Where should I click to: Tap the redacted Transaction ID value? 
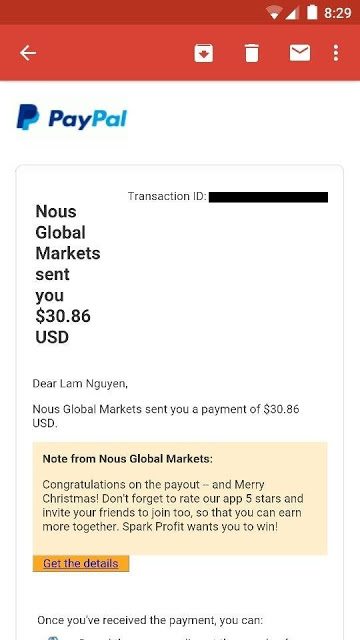click(268, 197)
